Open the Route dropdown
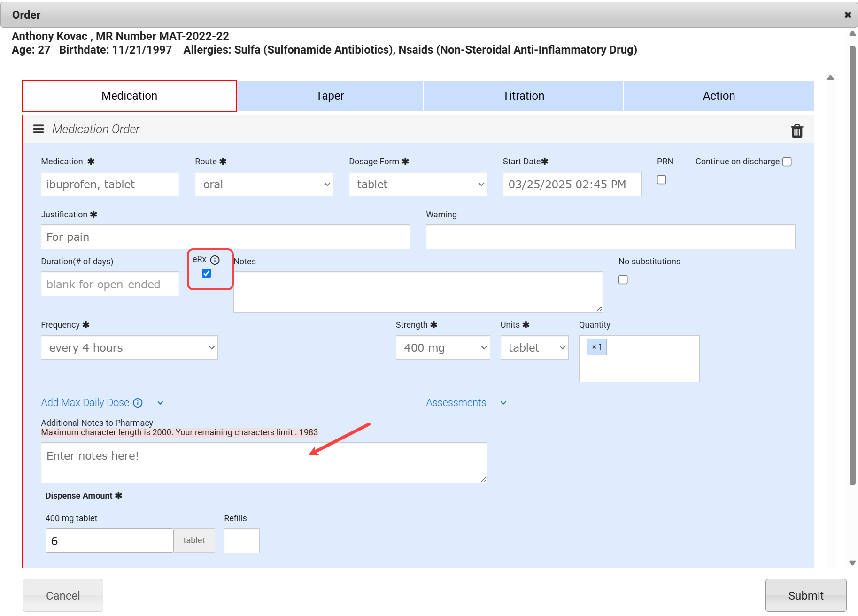The width and height of the screenshot is (858, 616). click(x=263, y=184)
